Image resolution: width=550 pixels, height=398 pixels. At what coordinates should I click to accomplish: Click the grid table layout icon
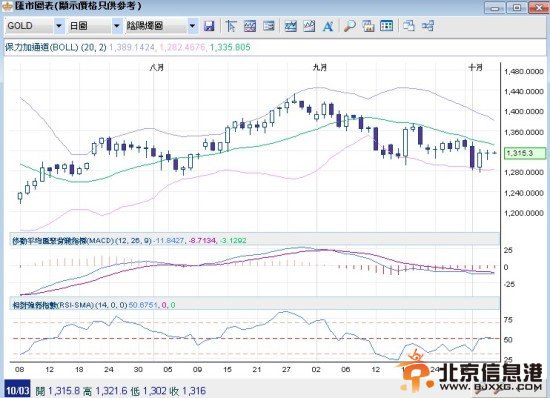click(387, 26)
